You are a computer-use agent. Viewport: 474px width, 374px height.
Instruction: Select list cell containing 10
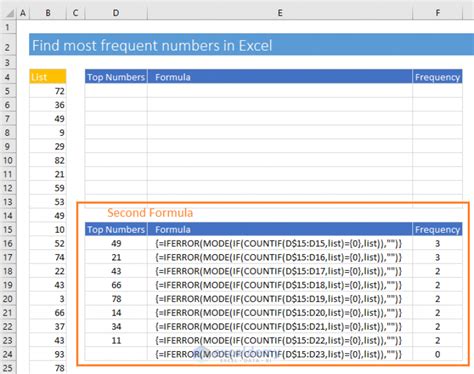point(48,229)
